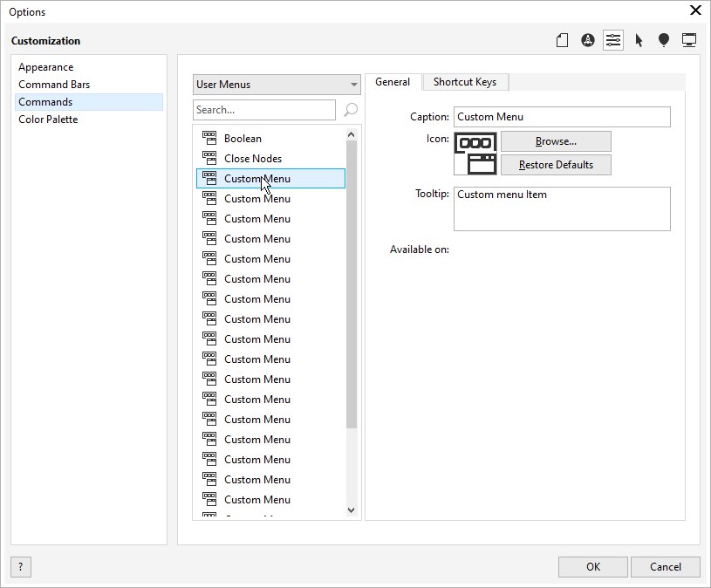Open the Workspace monitor icon
The width and height of the screenshot is (711, 588).
(x=689, y=40)
